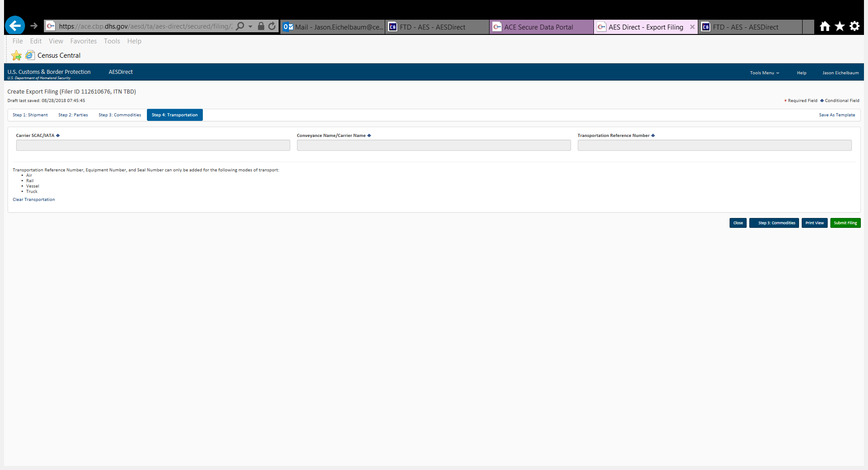Open favorites star icon at top right
The width and height of the screenshot is (868, 470).
pos(840,26)
